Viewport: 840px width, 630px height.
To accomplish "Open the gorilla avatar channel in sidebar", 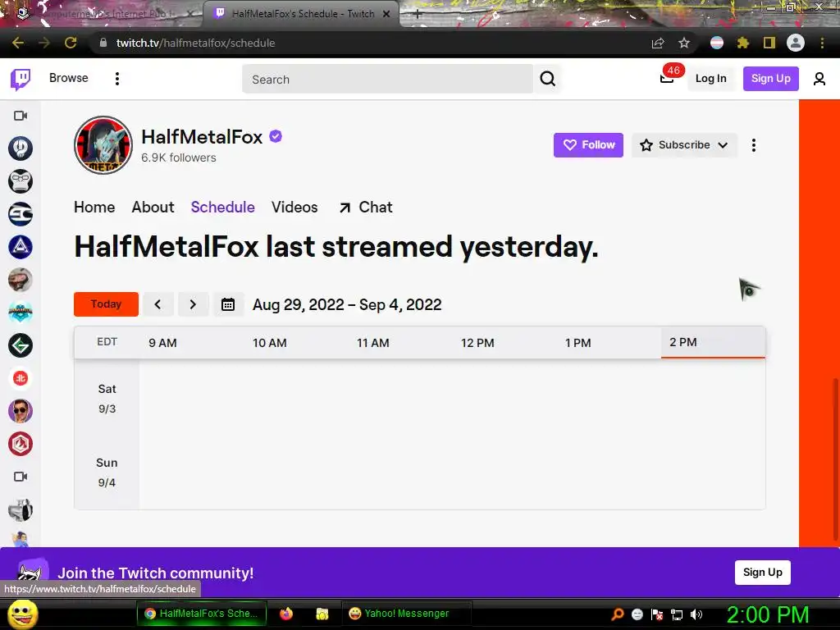I will click(x=21, y=181).
